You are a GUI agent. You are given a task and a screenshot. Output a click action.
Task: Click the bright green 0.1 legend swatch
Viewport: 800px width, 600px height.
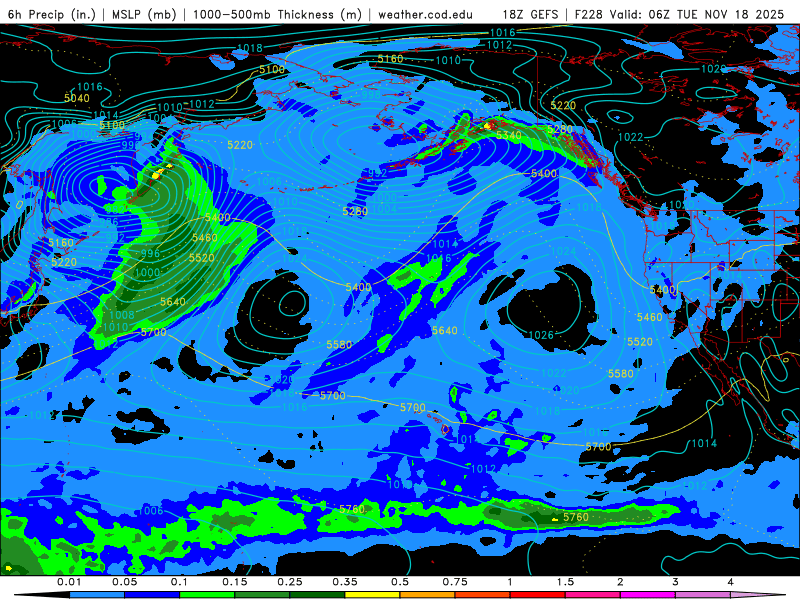click(x=207, y=595)
